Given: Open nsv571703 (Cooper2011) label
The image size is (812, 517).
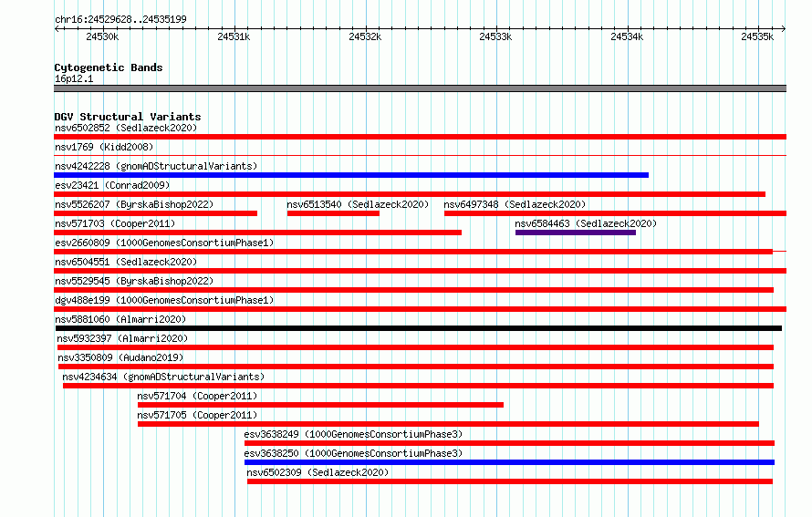Looking at the screenshot, I should (x=115, y=223).
